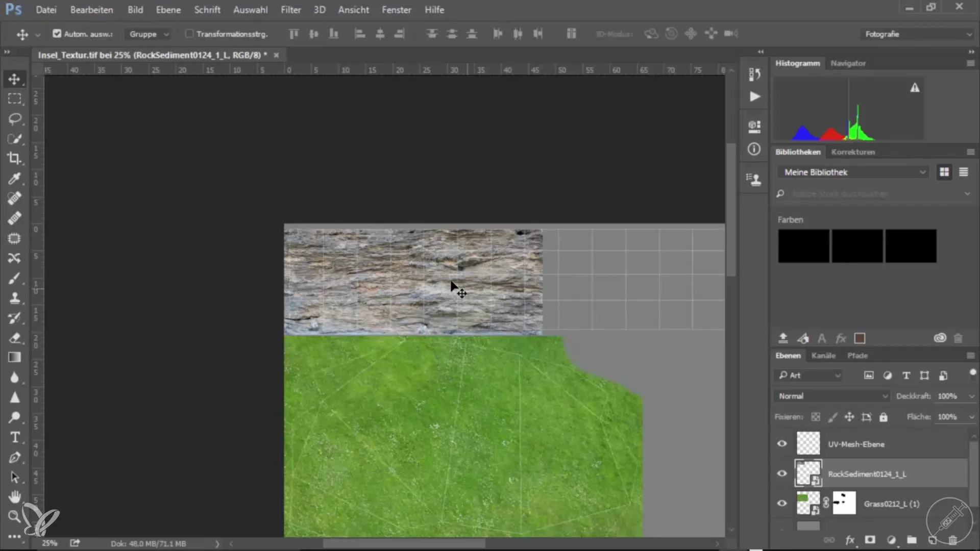Viewport: 980px width, 551px height.
Task: Click the Adobe Stock search field
Action: tap(873, 194)
